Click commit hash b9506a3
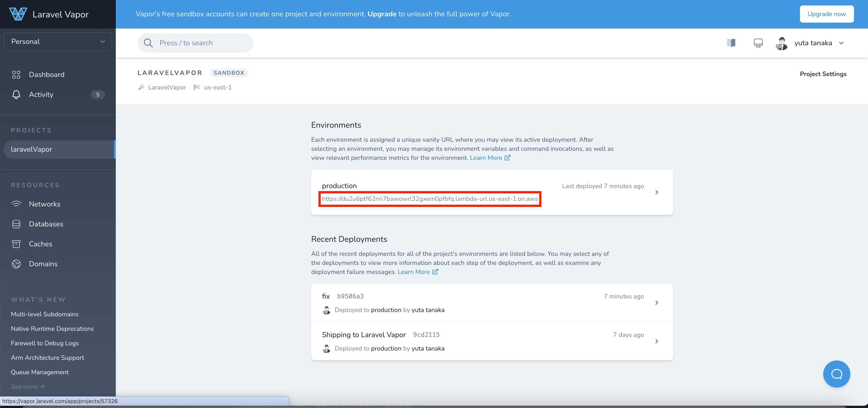This screenshot has height=408, width=868. 350,296
